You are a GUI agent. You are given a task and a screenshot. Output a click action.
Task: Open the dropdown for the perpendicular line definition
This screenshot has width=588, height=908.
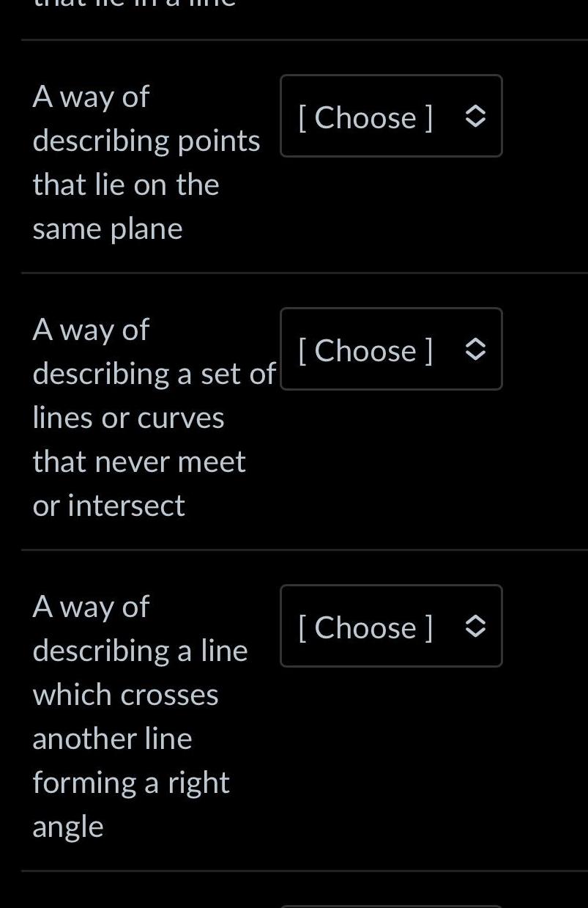(x=390, y=626)
